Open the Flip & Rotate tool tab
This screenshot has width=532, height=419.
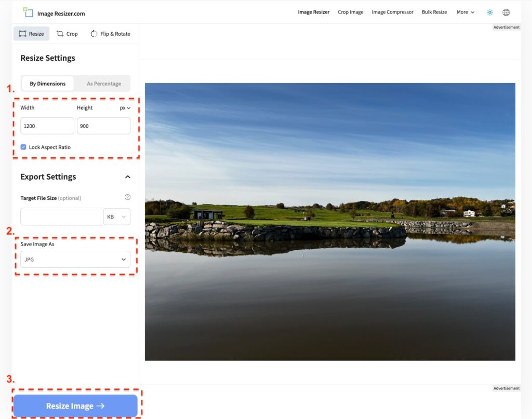click(x=110, y=34)
